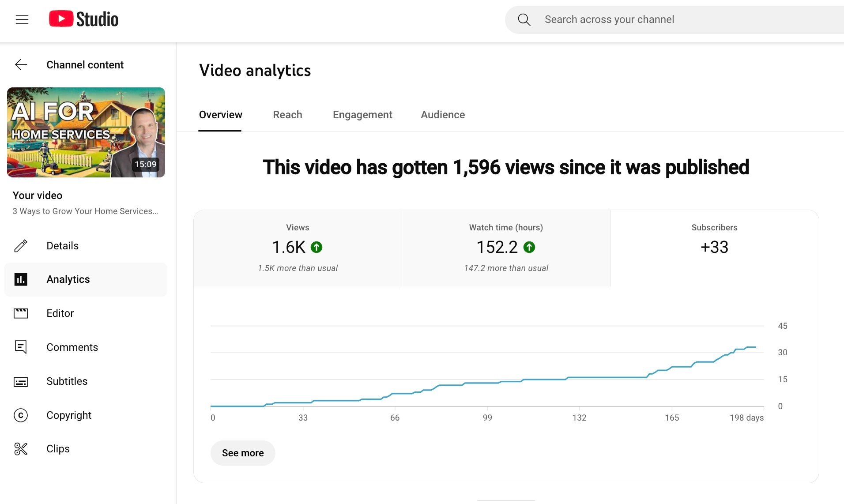Click the AI For Home Services video thumbnail
Viewport: 844px width, 504px height.
pos(86,132)
